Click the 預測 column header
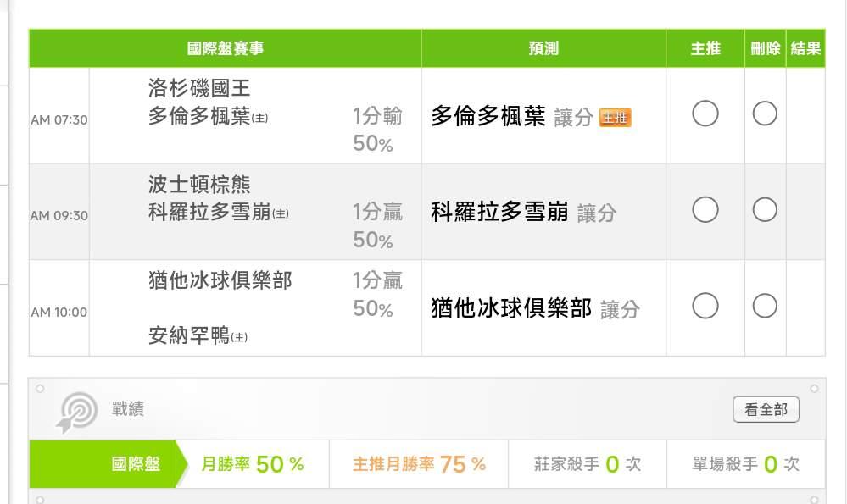 [x=543, y=48]
